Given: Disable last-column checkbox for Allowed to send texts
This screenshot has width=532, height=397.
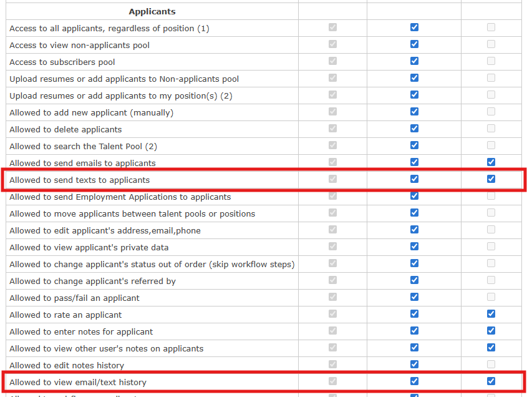Looking at the screenshot, I should tap(491, 179).
